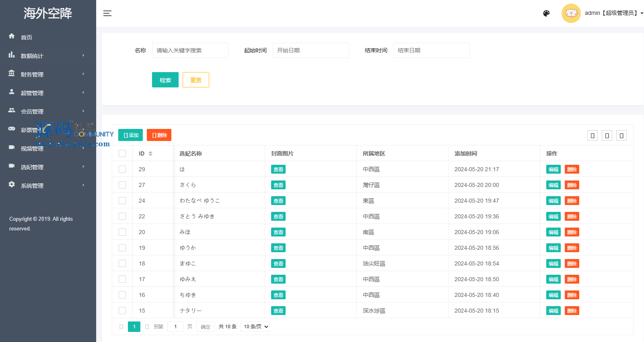
Task: Toggle the select-all checkbox in header
Action: [x=122, y=153]
